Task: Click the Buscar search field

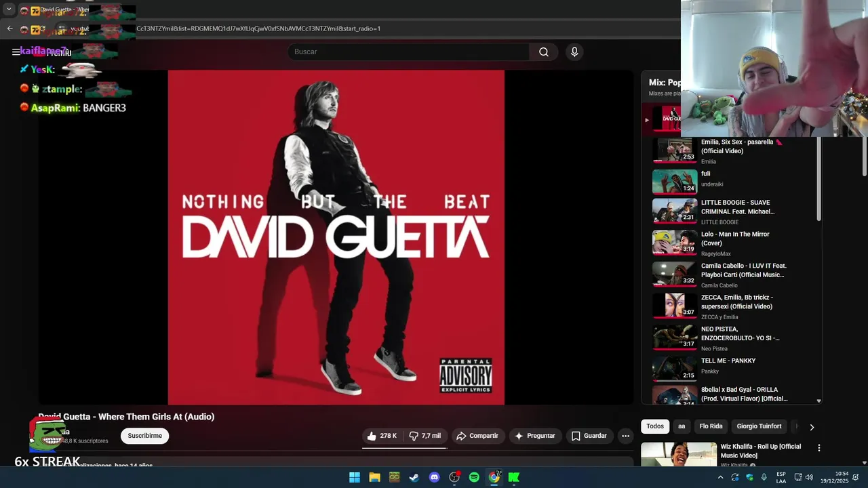Action: (409, 52)
